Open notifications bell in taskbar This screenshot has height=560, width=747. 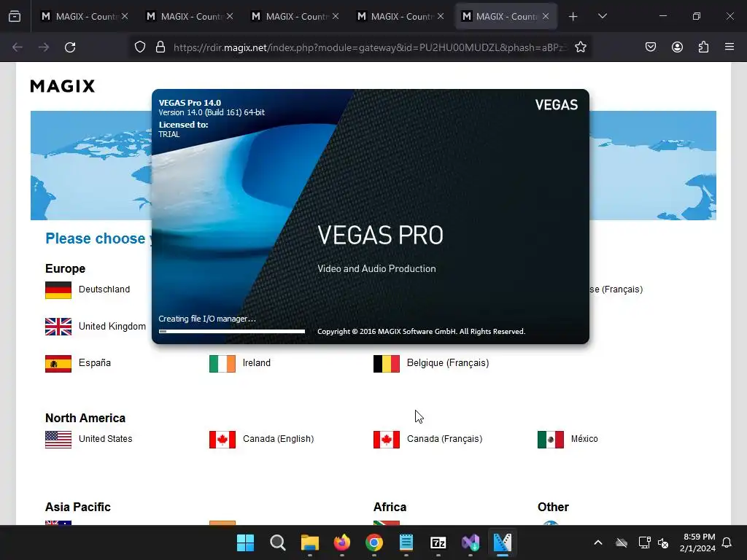(x=727, y=542)
